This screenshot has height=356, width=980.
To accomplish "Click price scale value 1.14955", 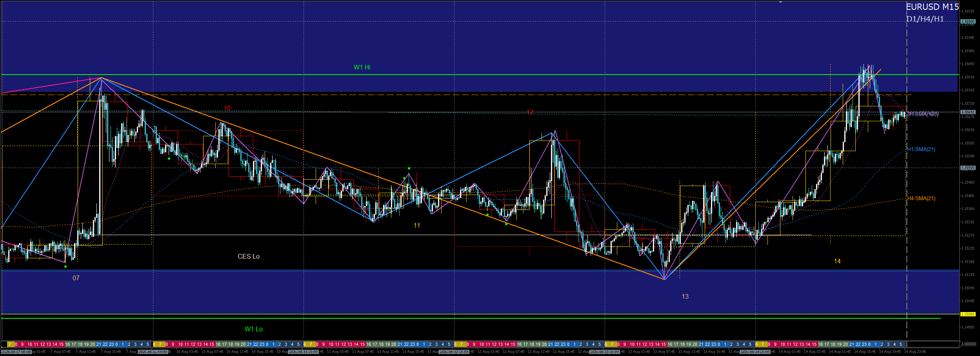I will pos(968,327).
